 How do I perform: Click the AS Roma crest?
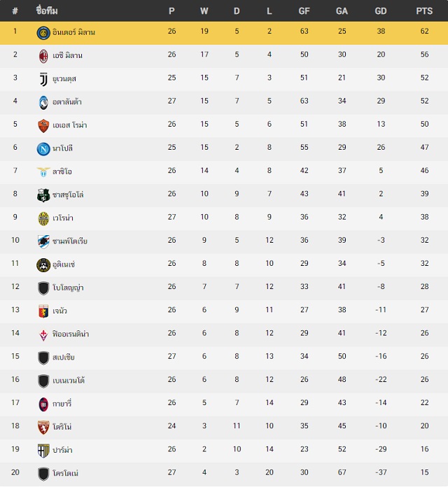coord(43,126)
